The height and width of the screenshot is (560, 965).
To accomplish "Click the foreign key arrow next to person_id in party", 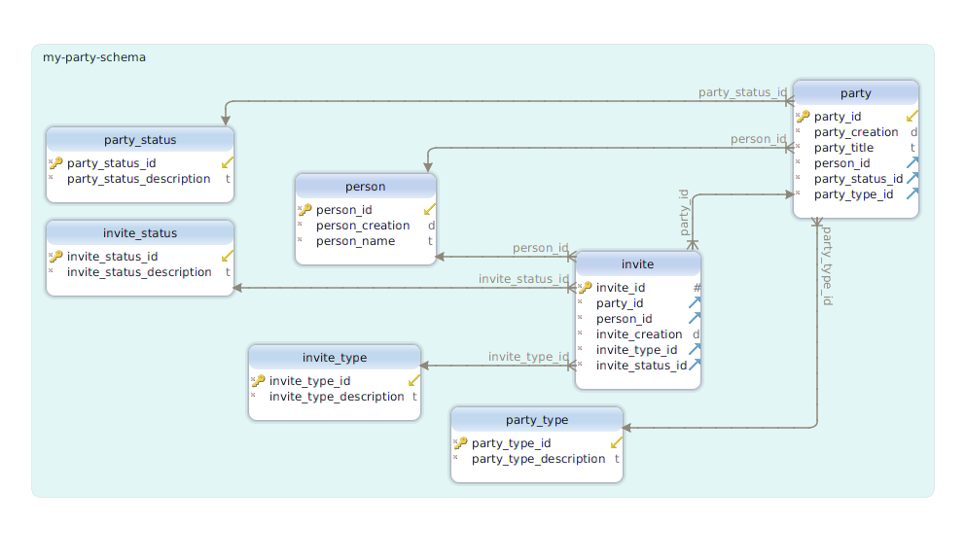I will [x=911, y=162].
